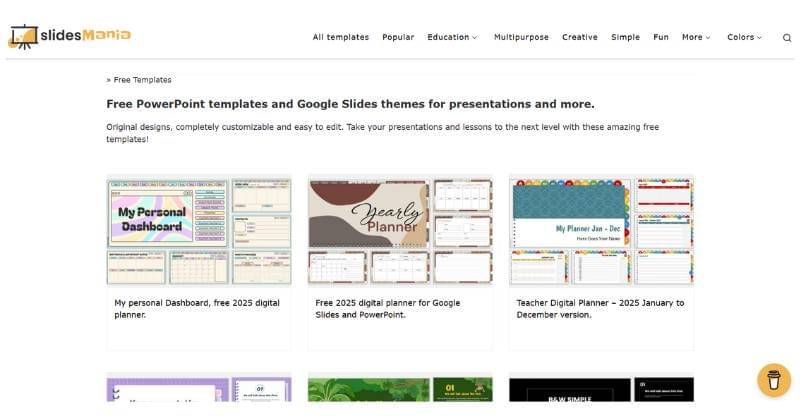Open the B&W Simple template thumbnail
This screenshot has width=800, height=420.
601,390
